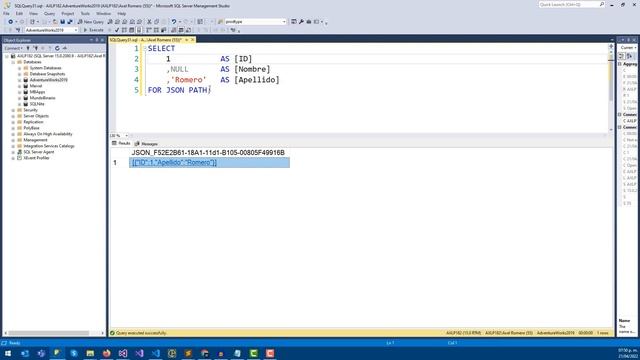Expand the Replication folder
The image size is (640, 360).
coord(13,122)
